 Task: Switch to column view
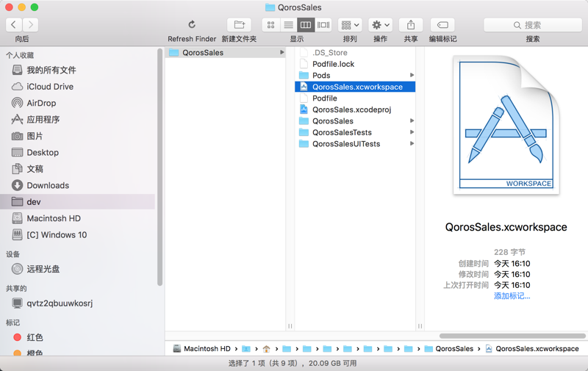click(x=306, y=25)
